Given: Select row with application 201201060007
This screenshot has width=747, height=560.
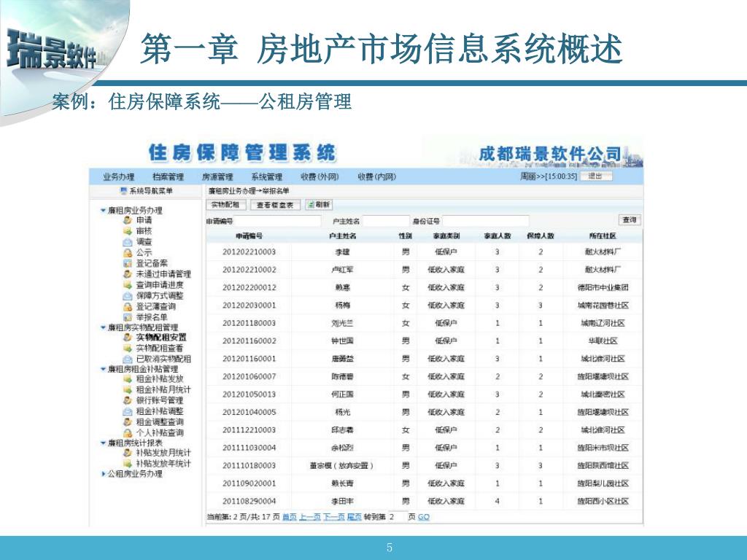Looking at the screenshot, I should (424, 377).
